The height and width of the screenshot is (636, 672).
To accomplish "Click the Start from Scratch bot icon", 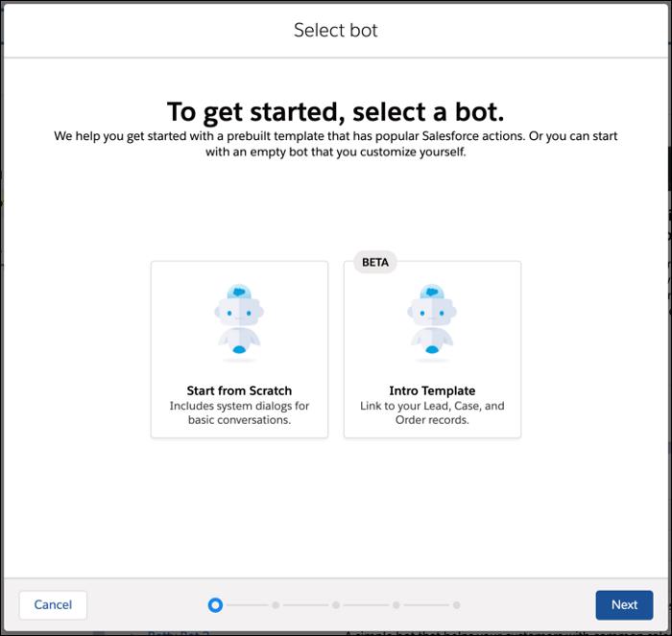I will 239,322.
